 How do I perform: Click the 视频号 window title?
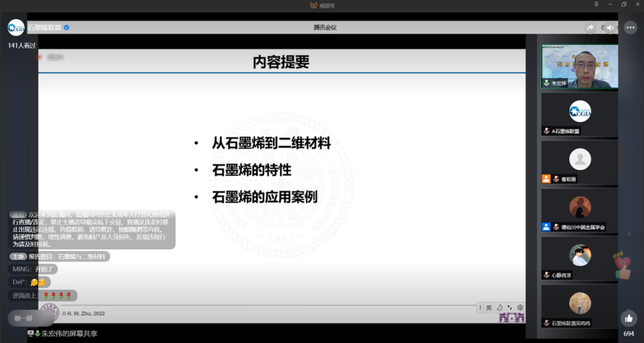327,5
